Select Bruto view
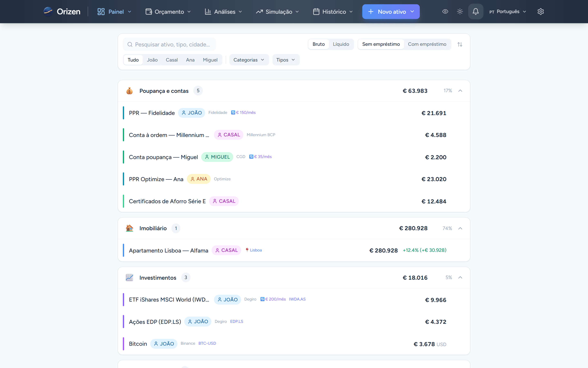588x368 pixels. point(318,44)
